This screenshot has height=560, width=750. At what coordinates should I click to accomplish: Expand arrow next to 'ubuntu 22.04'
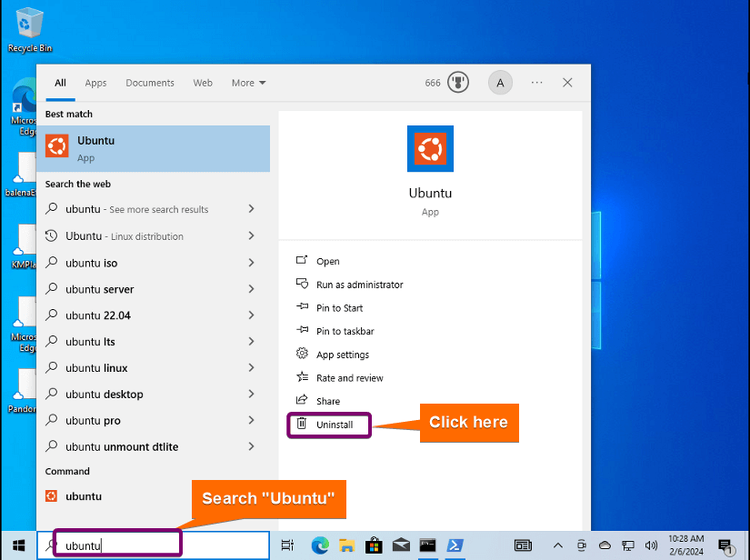252,315
